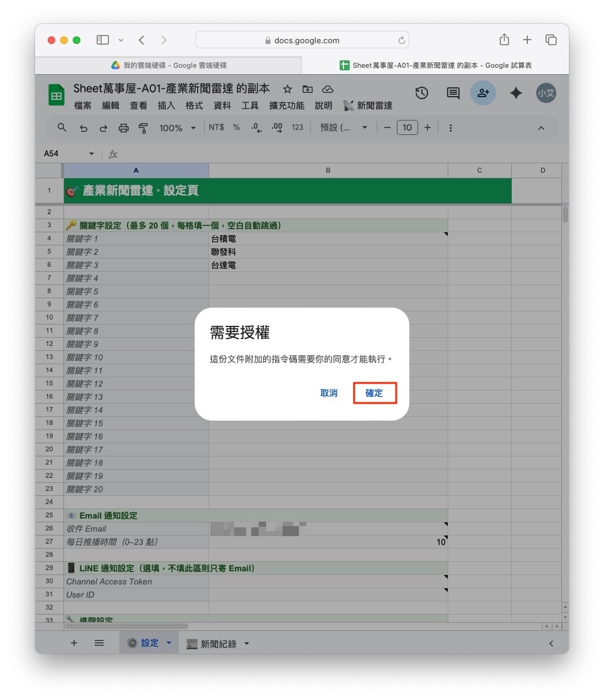
Task: Open the 預設 font dropdown
Action: click(343, 127)
